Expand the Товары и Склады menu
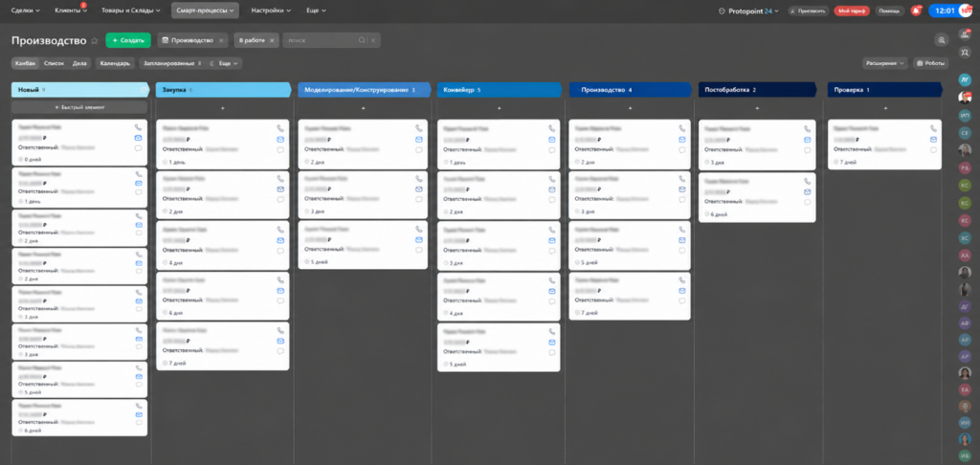The height and width of the screenshot is (465, 980). (130, 11)
